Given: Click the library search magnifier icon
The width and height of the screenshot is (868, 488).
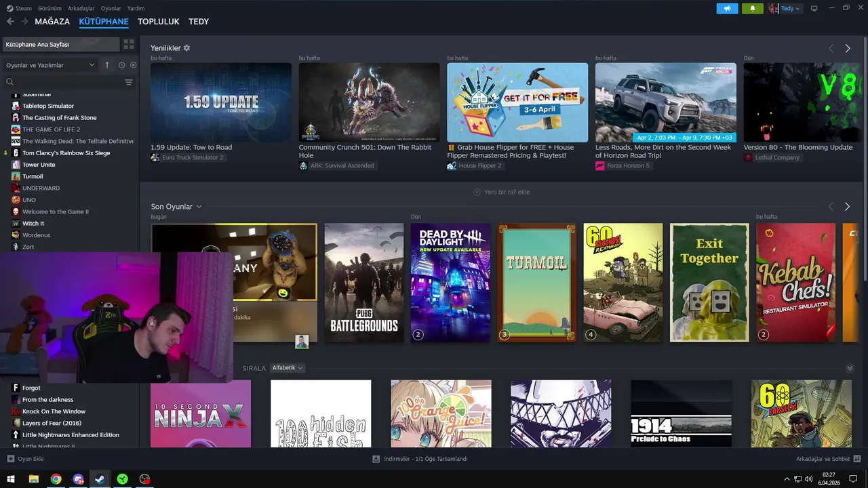Looking at the screenshot, I should point(9,82).
